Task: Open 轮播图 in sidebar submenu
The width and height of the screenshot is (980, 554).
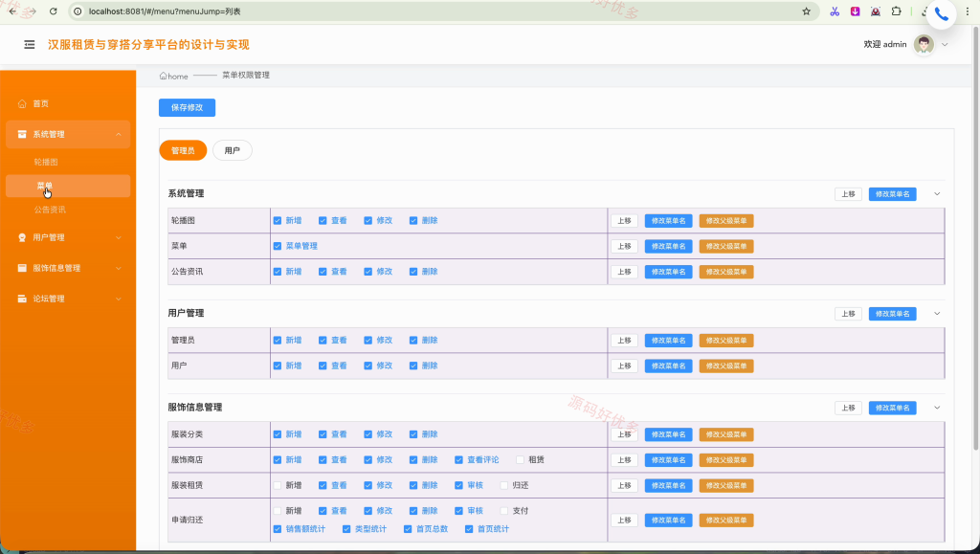Action: pyautogui.click(x=46, y=162)
